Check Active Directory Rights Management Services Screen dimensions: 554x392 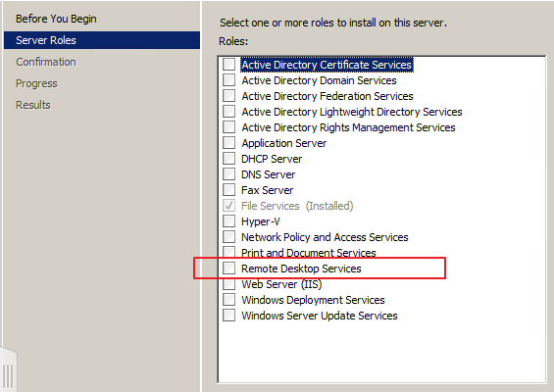(x=228, y=127)
